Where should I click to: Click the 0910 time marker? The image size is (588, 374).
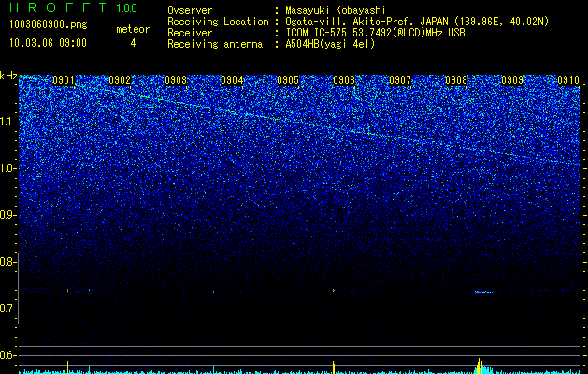coord(568,80)
